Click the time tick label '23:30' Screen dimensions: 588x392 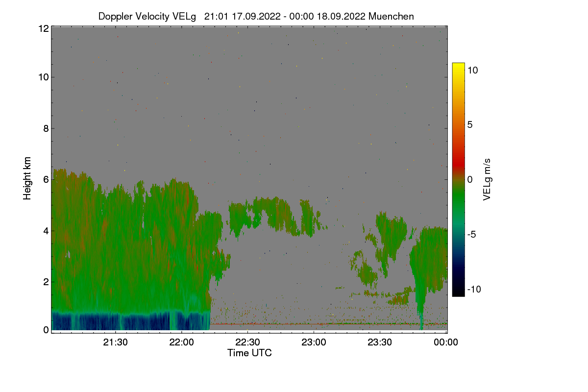380,343
